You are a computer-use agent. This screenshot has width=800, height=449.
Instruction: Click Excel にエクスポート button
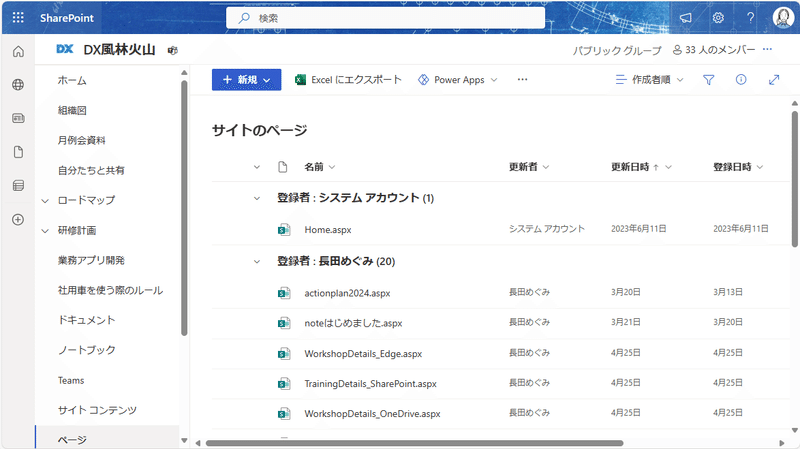(348, 80)
